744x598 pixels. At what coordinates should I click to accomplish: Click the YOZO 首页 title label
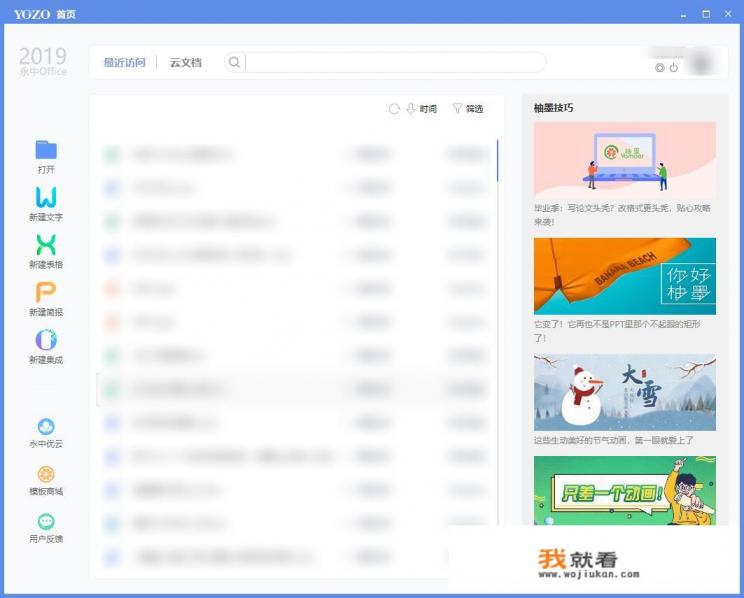pos(45,14)
